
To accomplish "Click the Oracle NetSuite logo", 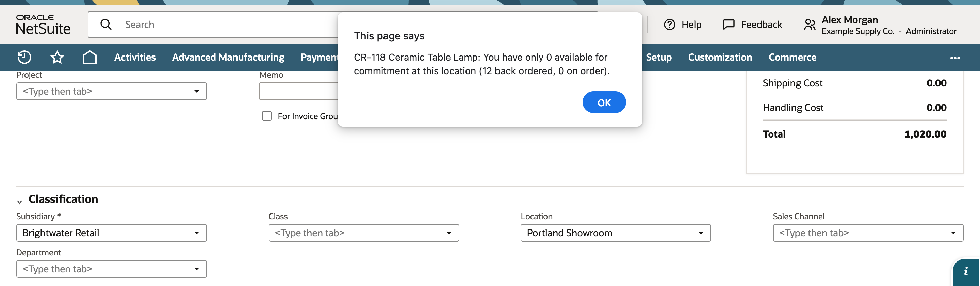I will (x=43, y=25).
